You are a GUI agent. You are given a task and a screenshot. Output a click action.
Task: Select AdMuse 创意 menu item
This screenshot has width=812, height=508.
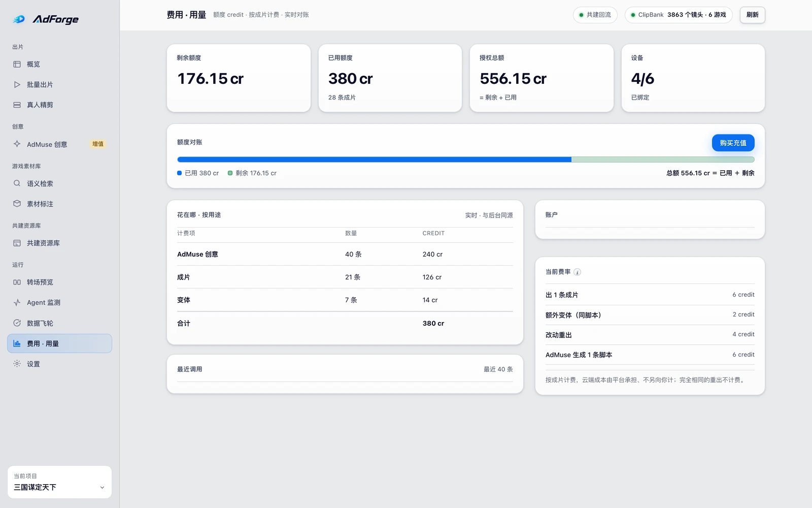tap(59, 144)
